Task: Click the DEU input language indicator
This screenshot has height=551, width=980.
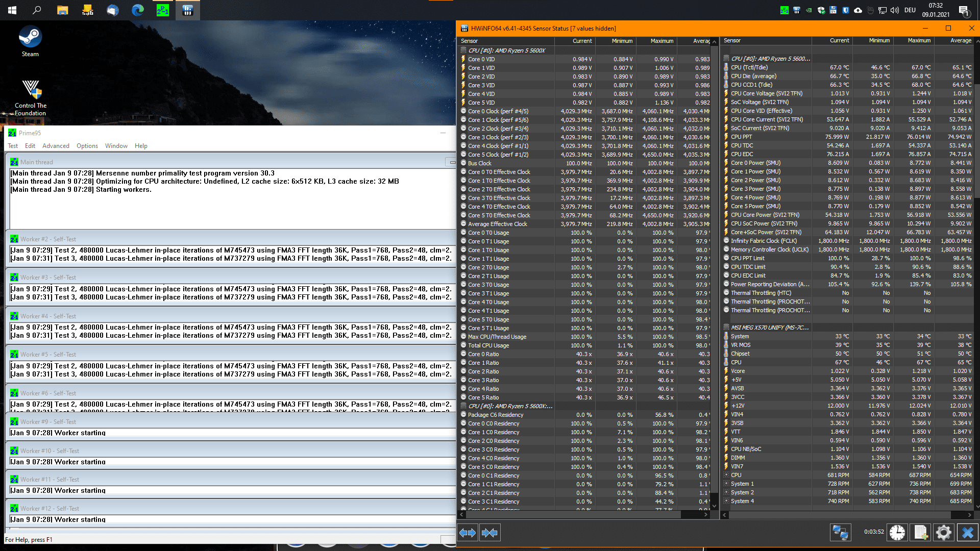Action: coord(910,10)
